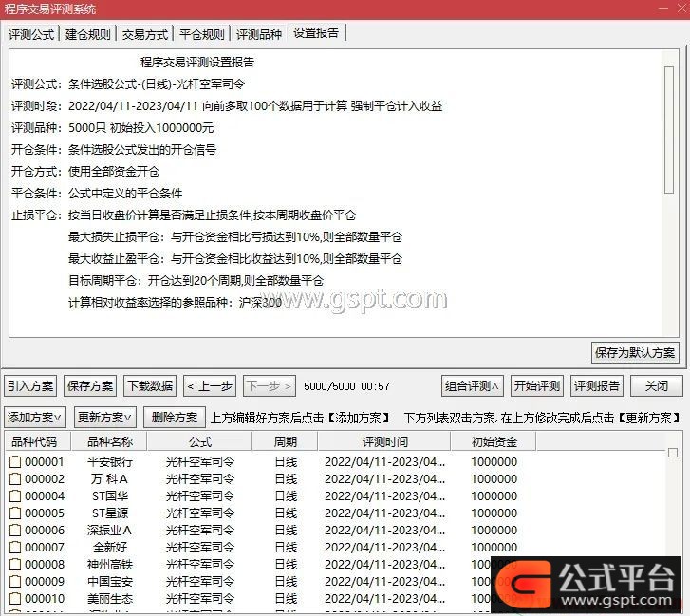Select checkbox for 000009 中国宝安

click(x=15, y=581)
